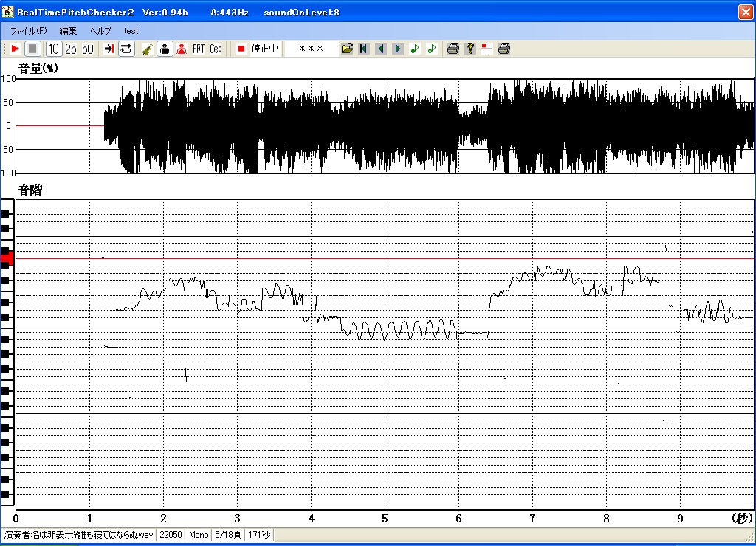This screenshot has height=546, width=756.
Task: Click the 5/18頁 page indicator
Action: tap(227, 534)
